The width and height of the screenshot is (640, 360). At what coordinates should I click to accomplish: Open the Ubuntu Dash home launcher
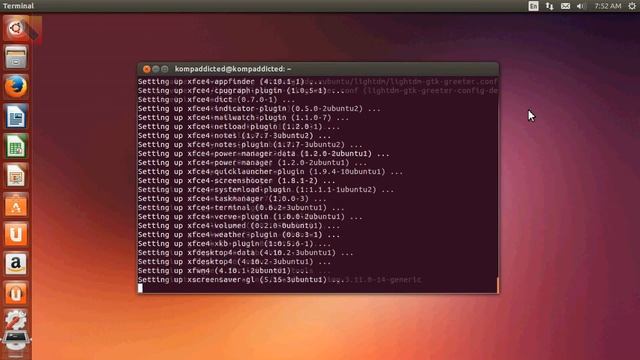[x=16, y=28]
